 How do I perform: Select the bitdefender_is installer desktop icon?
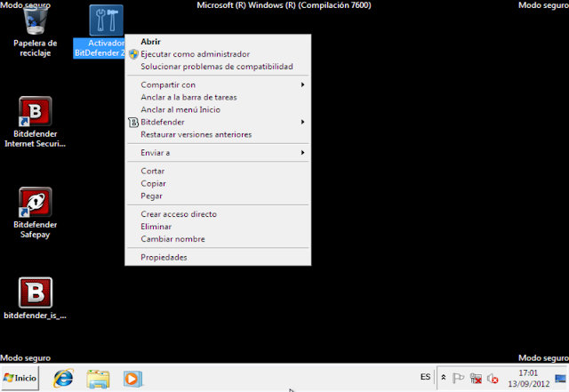36,299
